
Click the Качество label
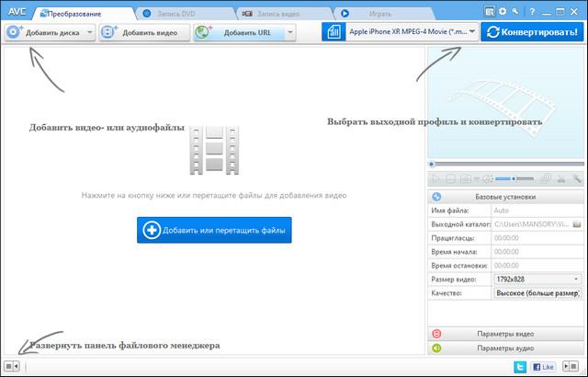[x=447, y=293]
